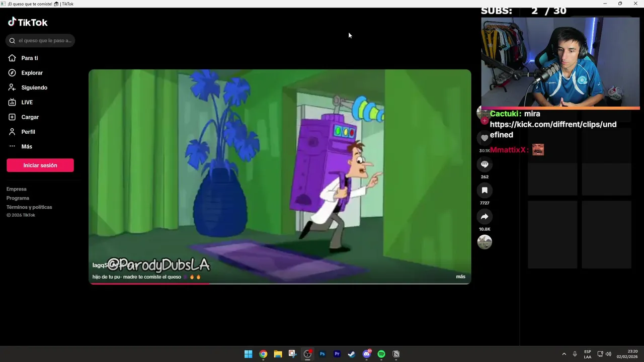Open the ESP LAA language switcher
Viewport: 644px width, 362px height.
[x=588, y=354]
